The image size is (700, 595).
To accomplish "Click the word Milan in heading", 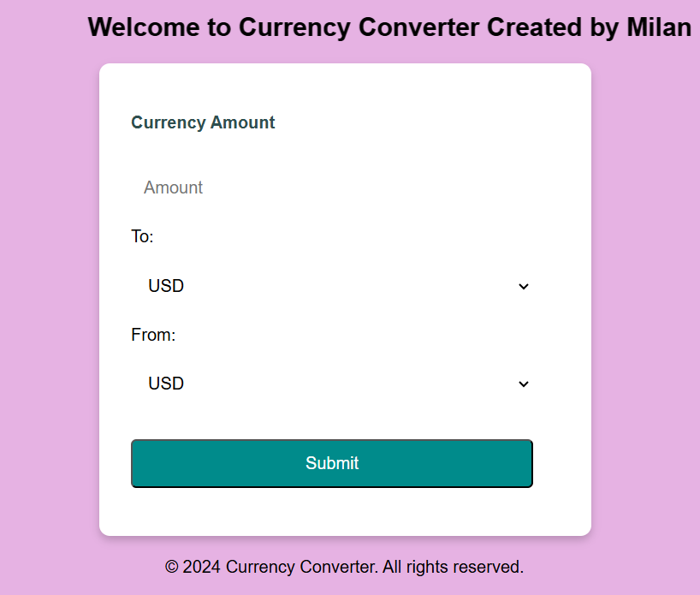I will 659,27.
